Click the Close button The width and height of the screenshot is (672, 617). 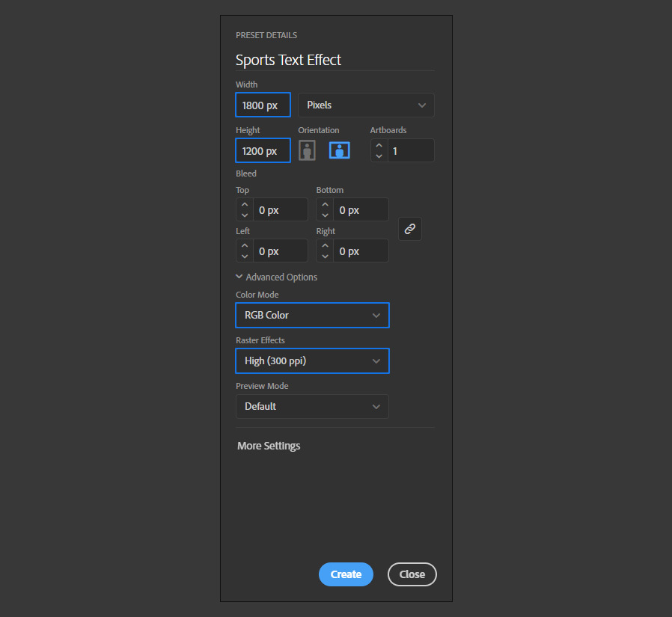coord(412,574)
